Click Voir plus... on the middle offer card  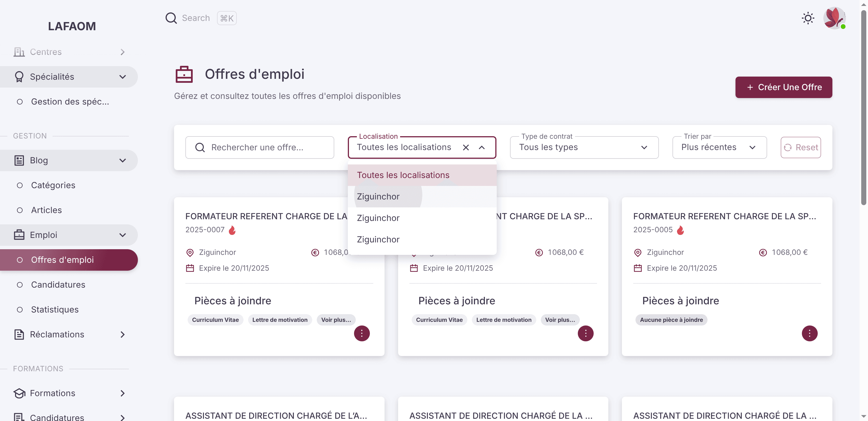pos(560,320)
